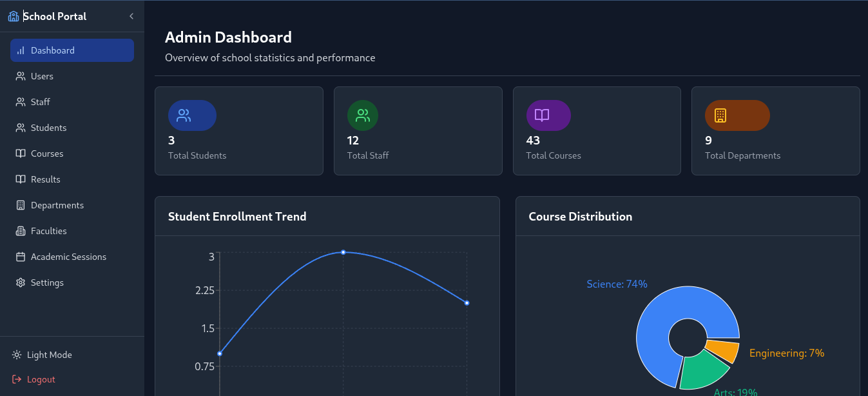Click the School Portal logo icon
868x396 pixels.
[x=13, y=15]
